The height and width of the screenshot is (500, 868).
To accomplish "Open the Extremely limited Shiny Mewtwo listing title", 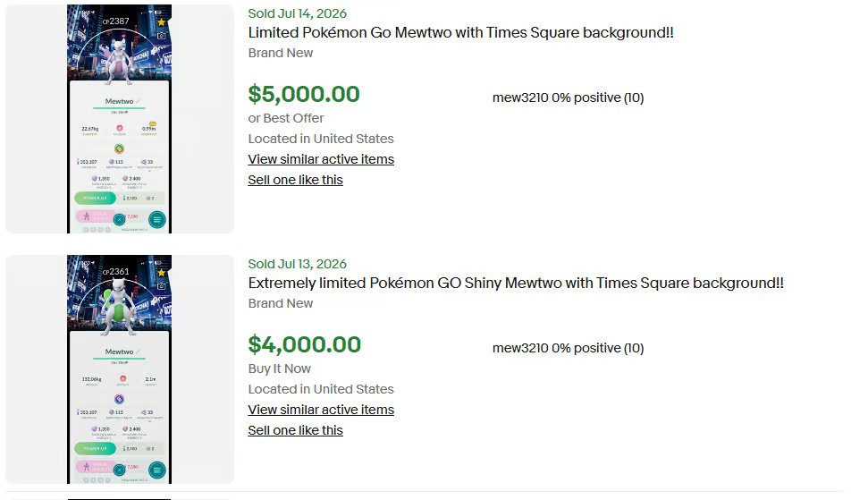I will tap(516, 283).
